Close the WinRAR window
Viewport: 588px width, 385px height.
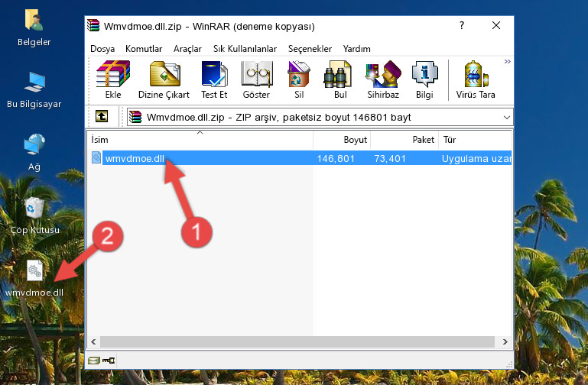coord(496,25)
